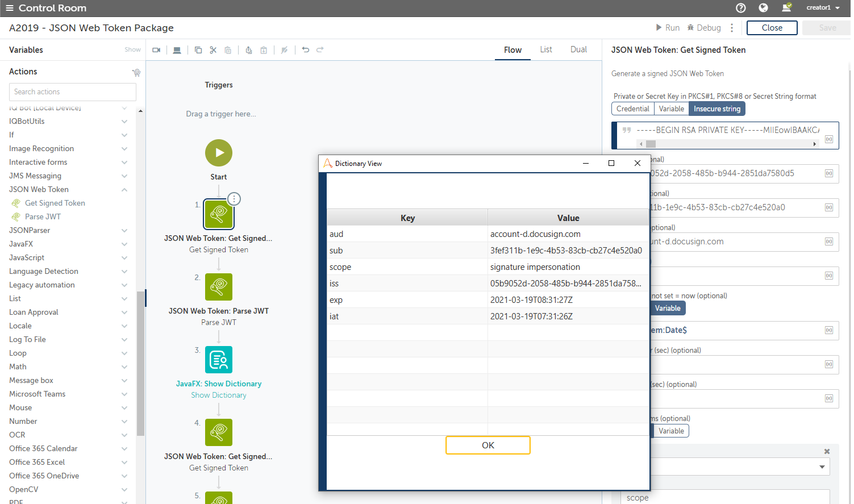
Task: Expand the Loop actions category
Action: [124, 353]
